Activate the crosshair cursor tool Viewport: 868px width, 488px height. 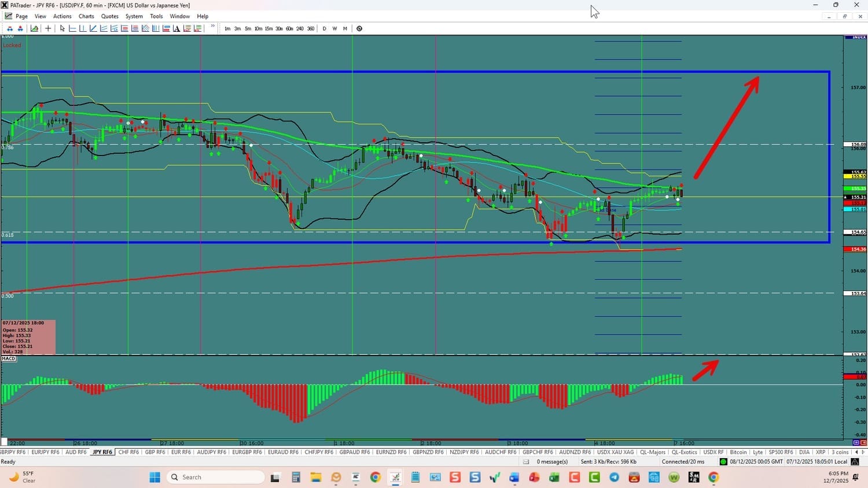pos(48,28)
